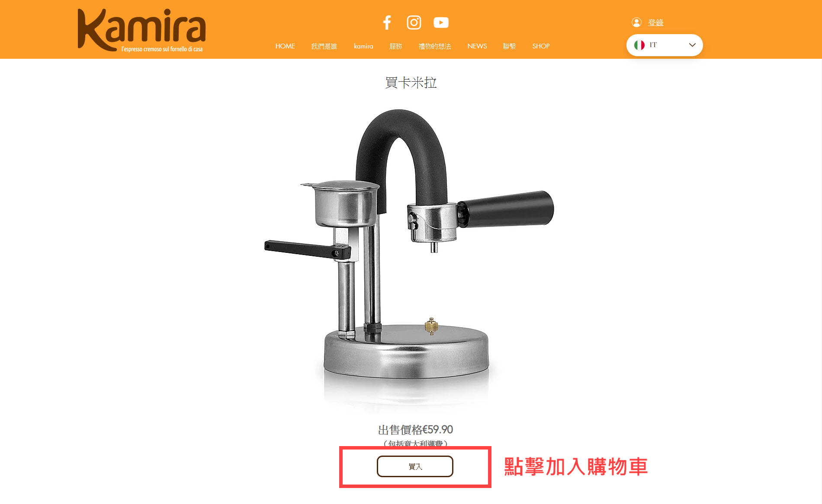This screenshot has height=504, width=822.
Task: Click the language selector chevron arrow
Action: tap(692, 45)
